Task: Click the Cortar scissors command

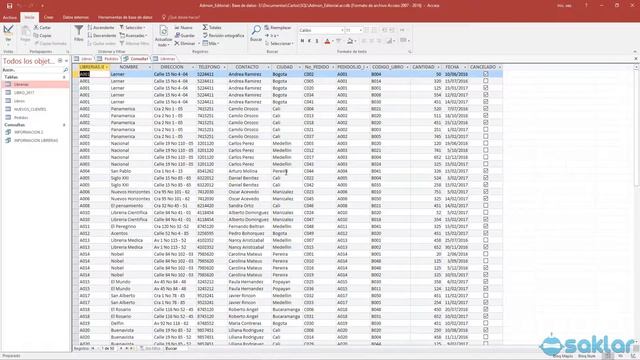Action: 42,27
